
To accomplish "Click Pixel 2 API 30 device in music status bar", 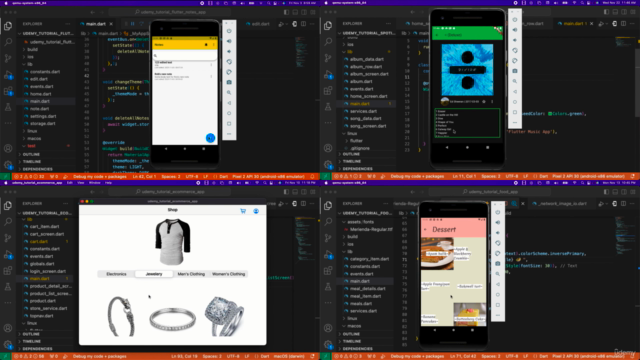I will (x=588, y=177).
